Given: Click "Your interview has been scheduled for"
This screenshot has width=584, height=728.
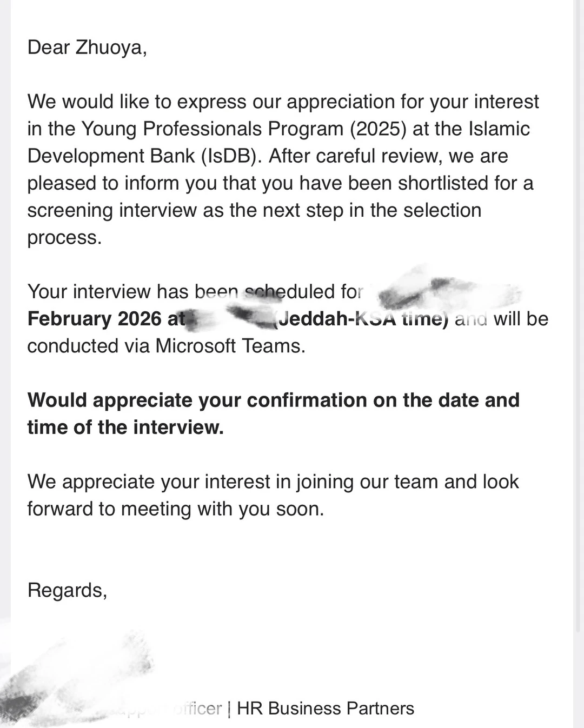Looking at the screenshot, I should [x=195, y=292].
